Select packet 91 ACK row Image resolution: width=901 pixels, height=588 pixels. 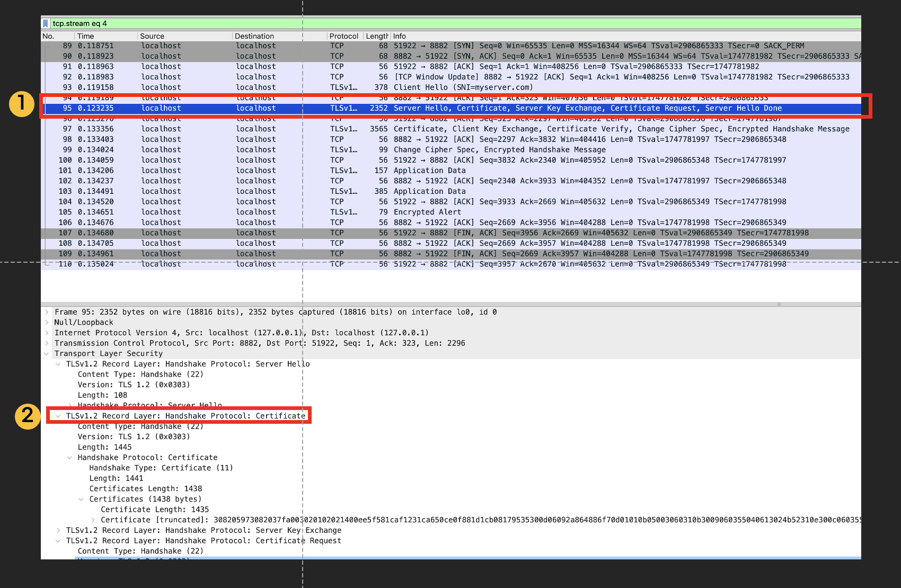coord(451,67)
